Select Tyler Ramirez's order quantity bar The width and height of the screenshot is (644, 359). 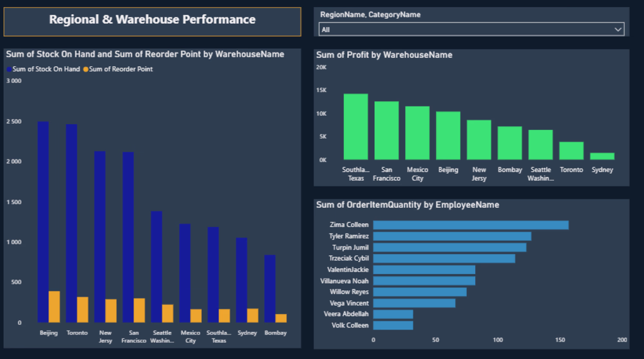(452, 236)
